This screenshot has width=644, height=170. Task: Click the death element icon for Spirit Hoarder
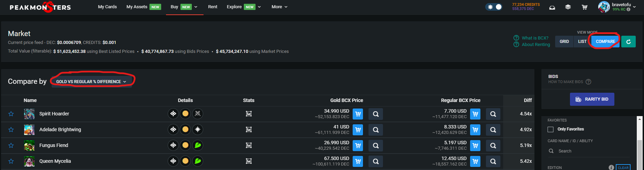pos(198,114)
